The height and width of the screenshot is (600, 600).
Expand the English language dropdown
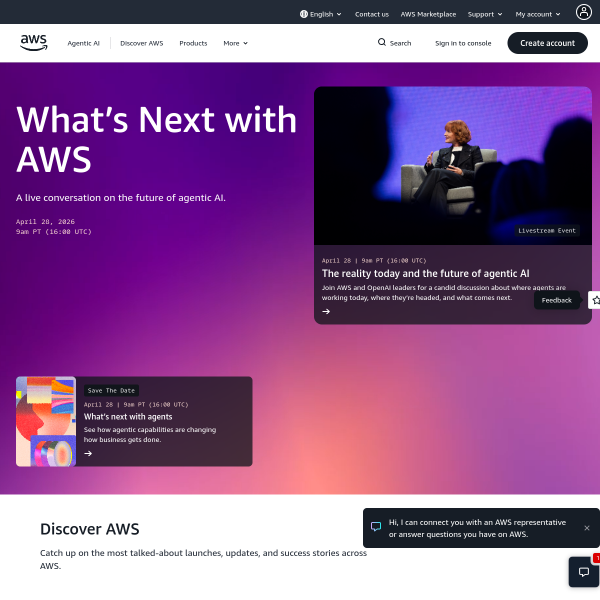321,14
